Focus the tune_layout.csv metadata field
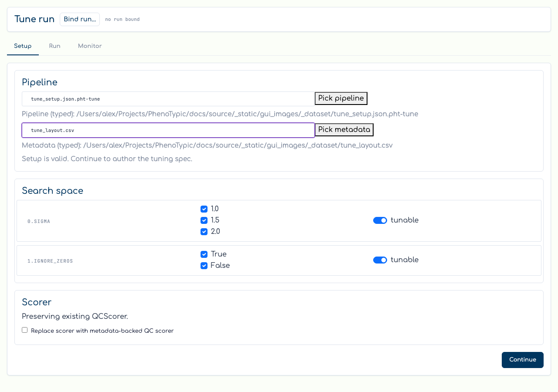 point(168,130)
